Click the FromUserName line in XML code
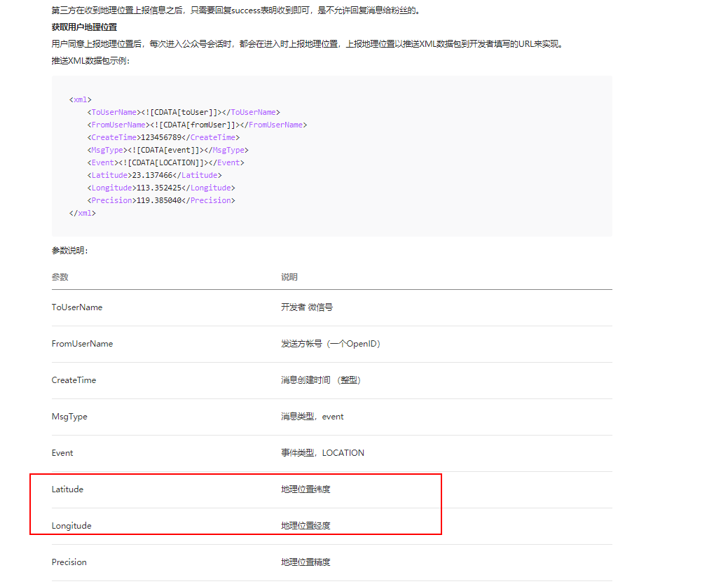The image size is (728, 584). 197,125
